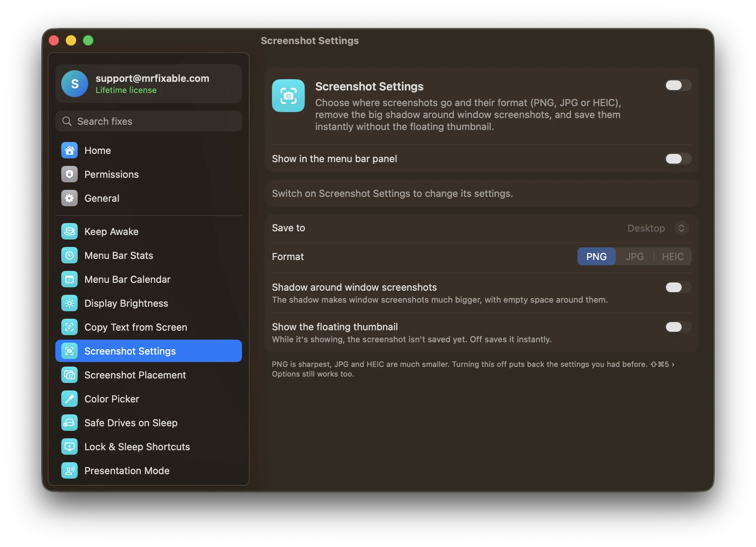Toggle Show in the menu bar panel

click(x=678, y=159)
